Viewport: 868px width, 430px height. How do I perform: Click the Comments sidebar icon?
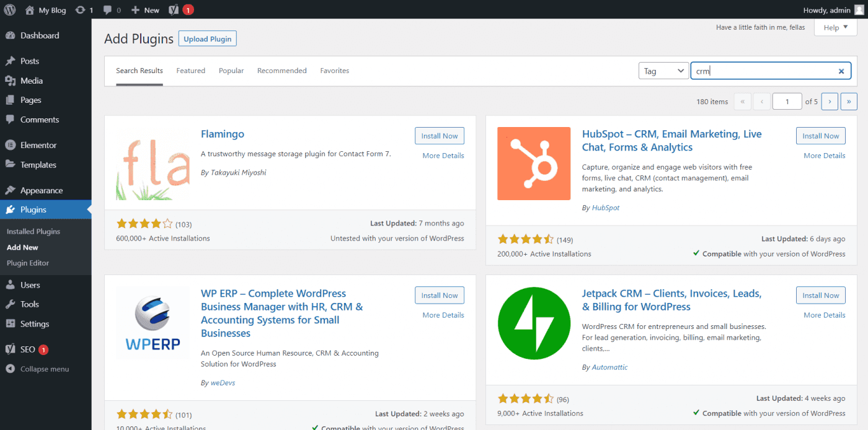coord(10,120)
